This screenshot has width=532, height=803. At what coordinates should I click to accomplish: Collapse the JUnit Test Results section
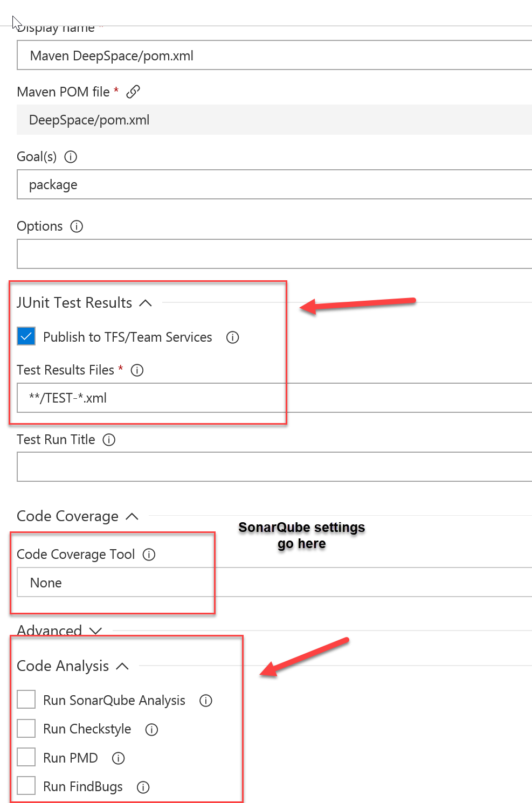(146, 303)
